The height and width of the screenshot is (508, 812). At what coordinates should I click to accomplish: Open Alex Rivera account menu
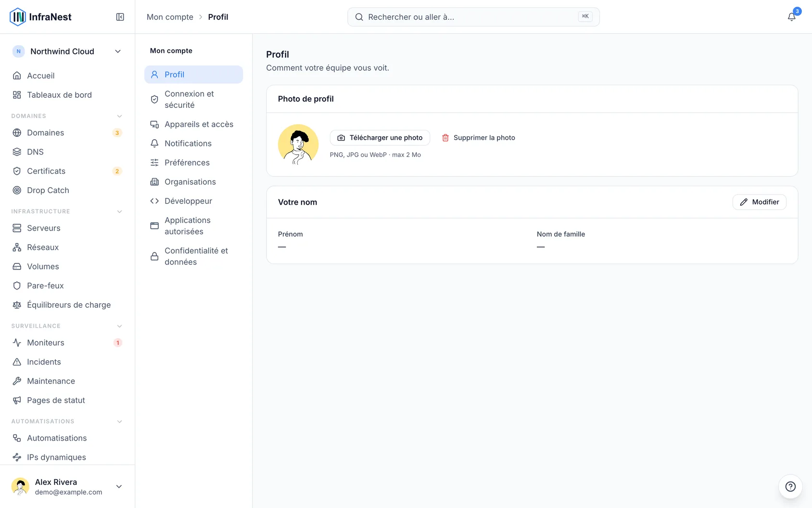pos(67,486)
